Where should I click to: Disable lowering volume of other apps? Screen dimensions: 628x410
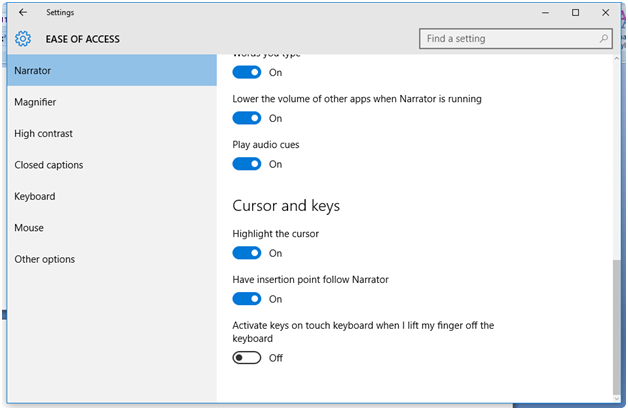tap(246, 118)
